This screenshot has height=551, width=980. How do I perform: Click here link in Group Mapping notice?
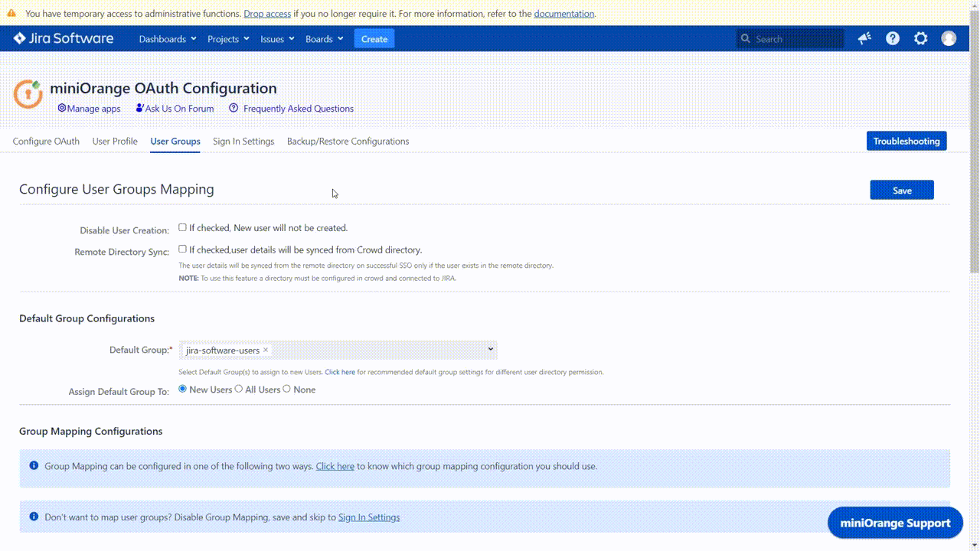[335, 465]
